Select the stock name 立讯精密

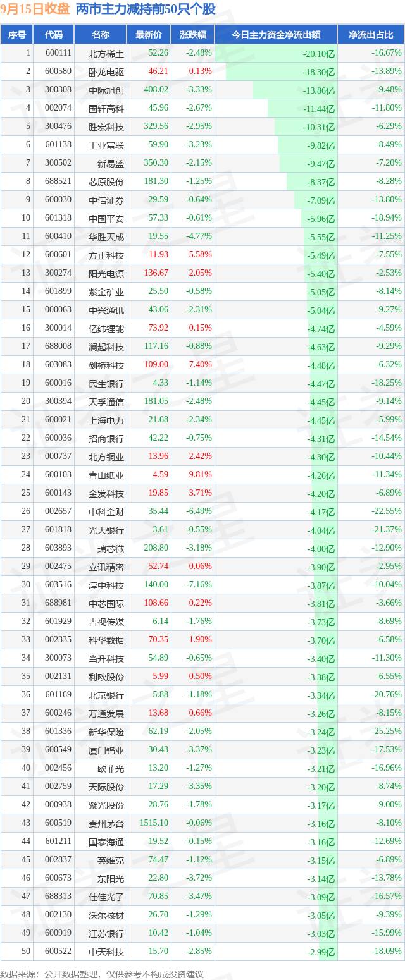pos(106,567)
